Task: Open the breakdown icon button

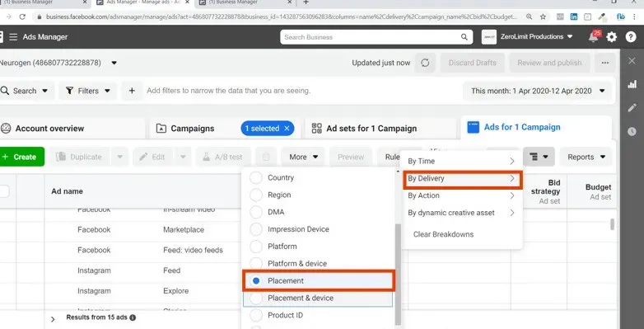Action: coord(539,157)
